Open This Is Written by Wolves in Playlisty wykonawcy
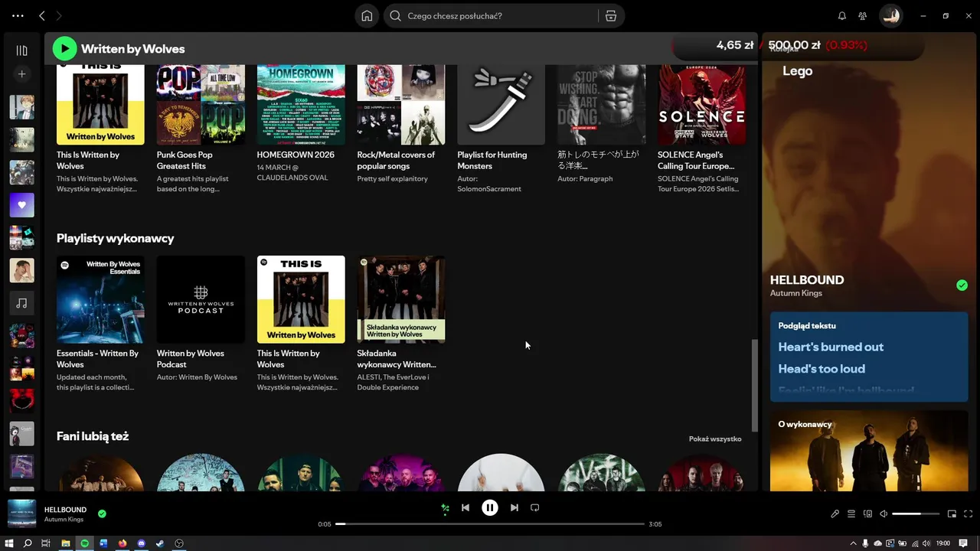Image resolution: width=980 pixels, height=551 pixels. (301, 324)
